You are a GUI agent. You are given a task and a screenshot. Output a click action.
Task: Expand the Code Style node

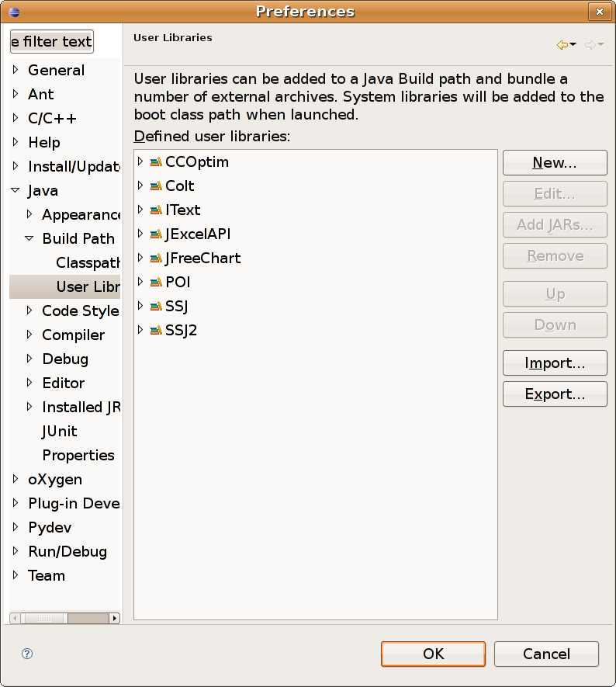[x=29, y=311]
